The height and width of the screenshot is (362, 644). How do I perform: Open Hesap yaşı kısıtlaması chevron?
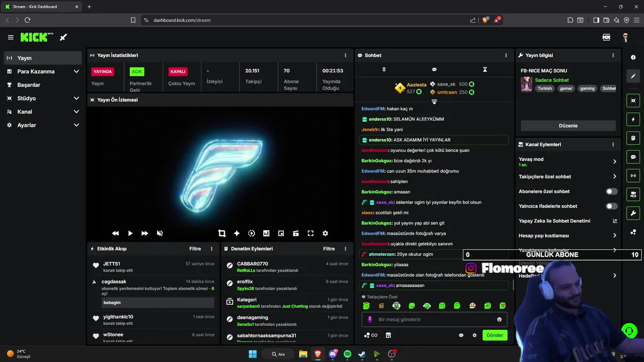tap(614, 235)
